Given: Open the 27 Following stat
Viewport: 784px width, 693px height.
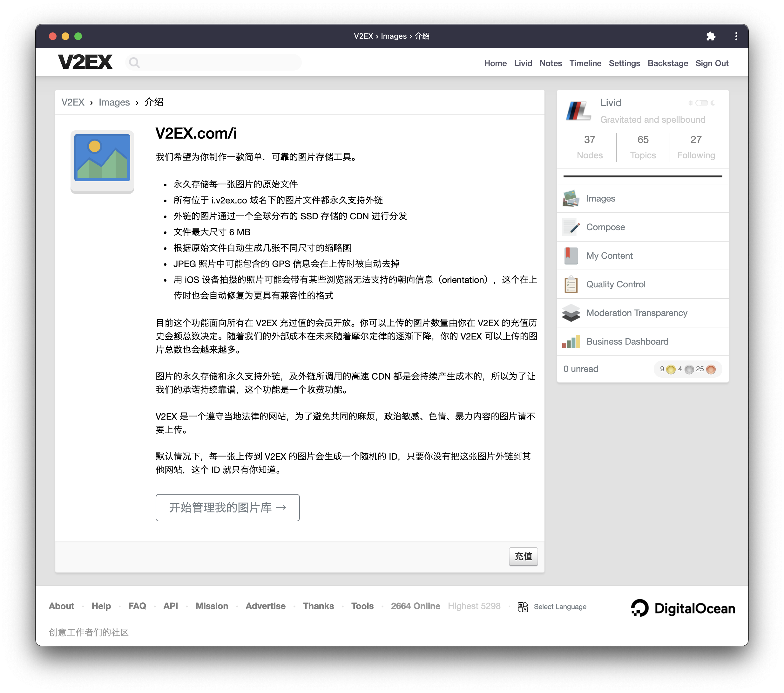Looking at the screenshot, I should coord(696,148).
